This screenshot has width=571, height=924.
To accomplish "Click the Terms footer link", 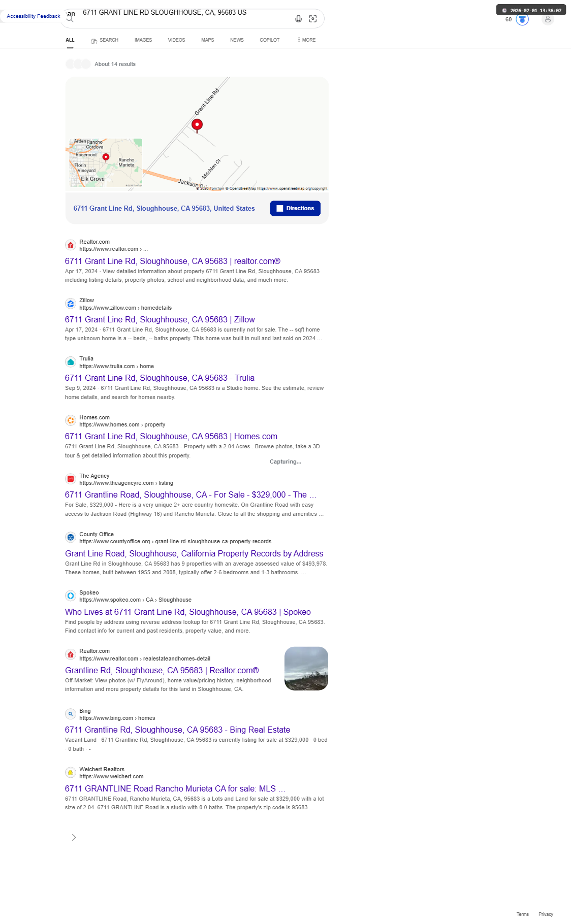I will tap(523, 914).
